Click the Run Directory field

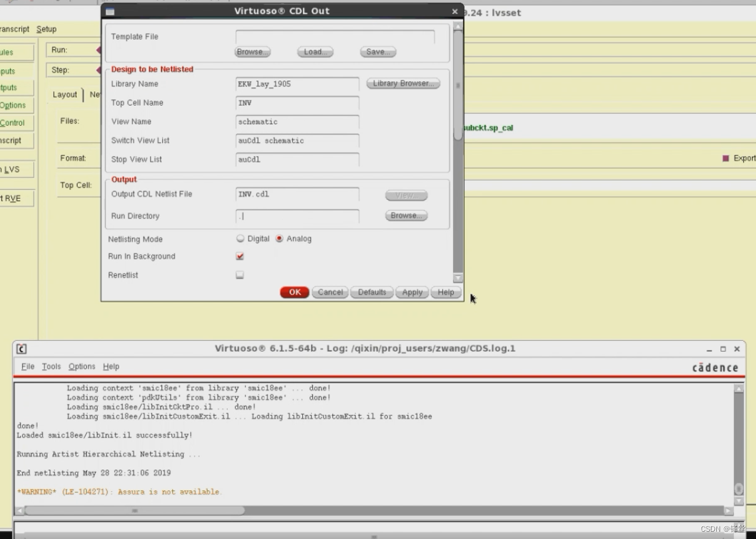pos(298,216)
